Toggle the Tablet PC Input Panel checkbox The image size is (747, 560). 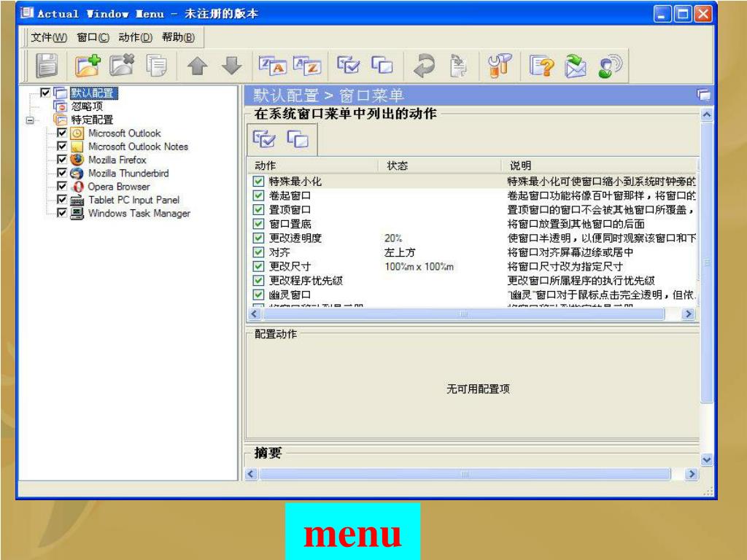61,199
